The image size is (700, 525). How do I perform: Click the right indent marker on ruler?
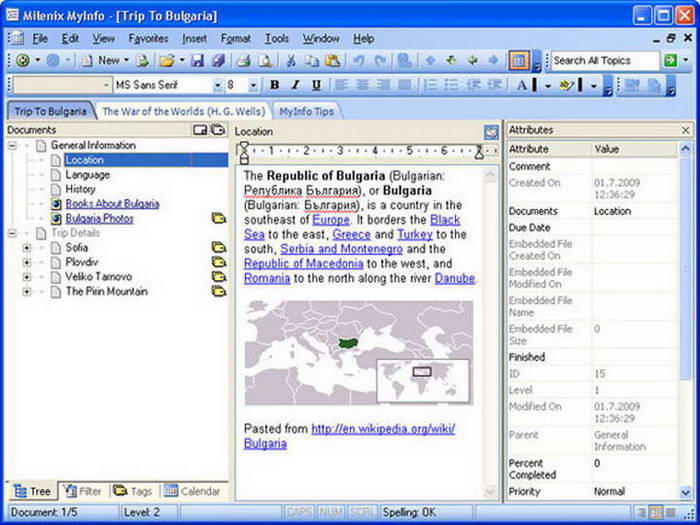[x=479, y=153]
